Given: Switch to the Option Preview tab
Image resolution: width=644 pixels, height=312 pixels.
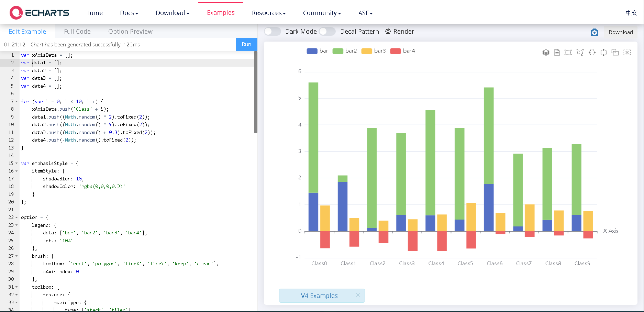Looking at the screenshot, I should click(x=130, y=32).
